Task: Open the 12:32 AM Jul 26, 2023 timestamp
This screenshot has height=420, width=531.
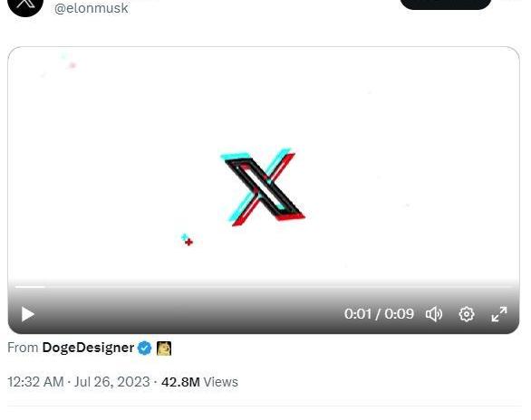Action: (x=79, y=382)
